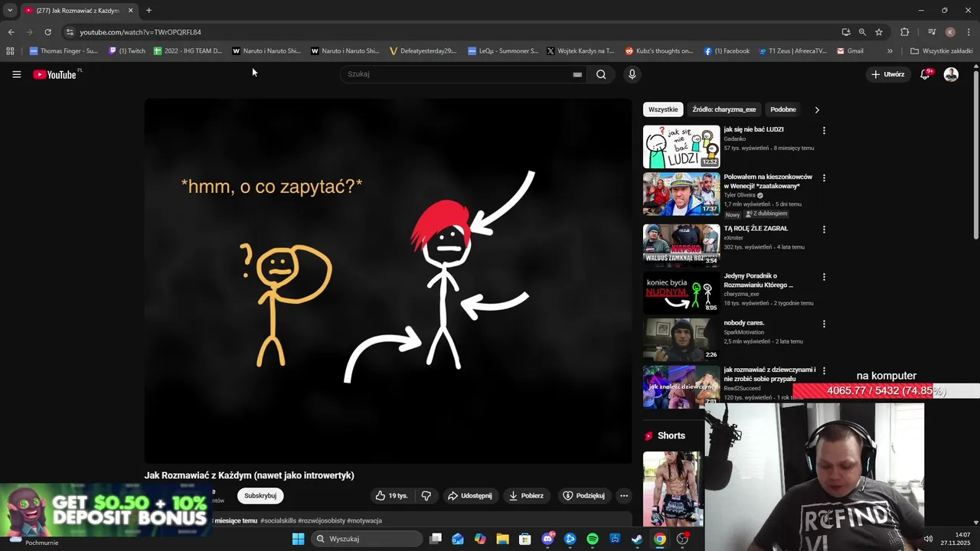Open File Explorer from the taskbar
The width and height of the screenshot is (980, 551).
[502, 539]
